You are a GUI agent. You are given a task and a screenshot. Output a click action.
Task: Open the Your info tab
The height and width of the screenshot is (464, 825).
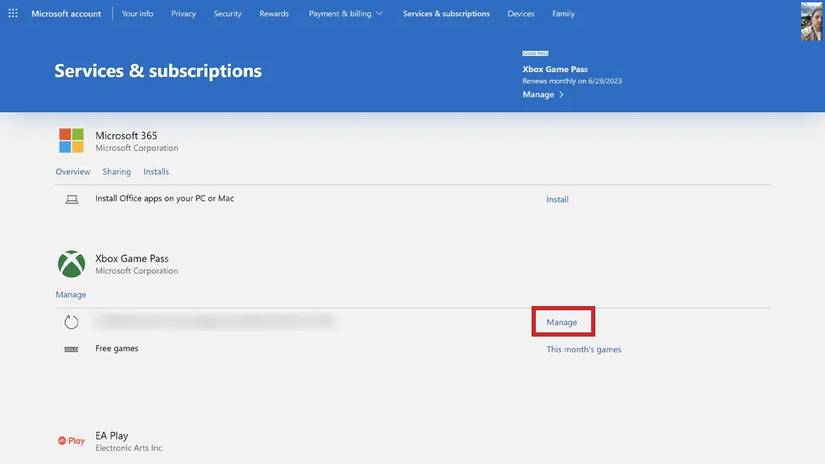pyautogui.click(x=137, y=14)
